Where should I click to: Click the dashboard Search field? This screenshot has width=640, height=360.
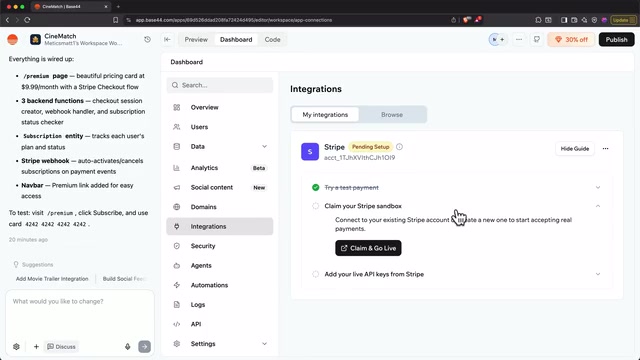[220, 85]
